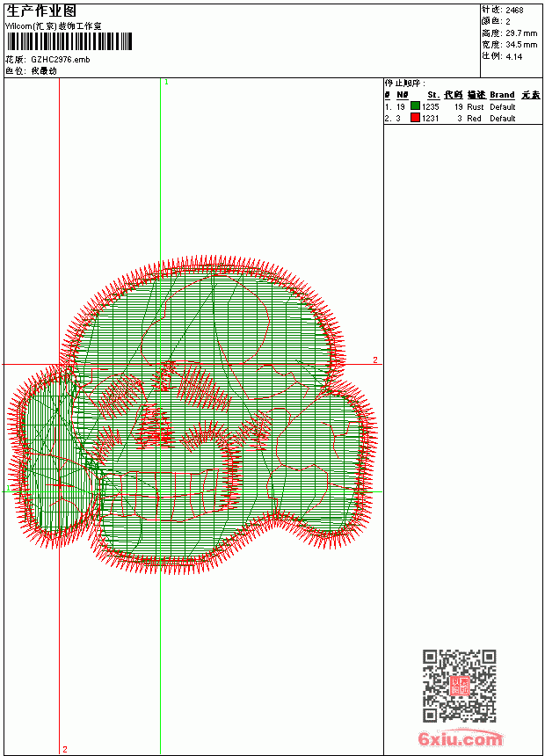The height and width of the screenshot is (756, 545).
Task: Click the height value 29.7 mm
Action: (x=521, y=33)
